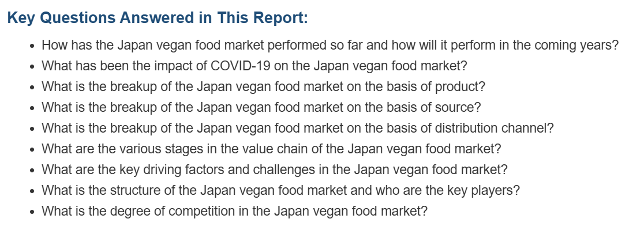The image size is (644, 230).
Task: Click the 'Key Questions Answered in This Report' heading
Action: click(158, 18)
